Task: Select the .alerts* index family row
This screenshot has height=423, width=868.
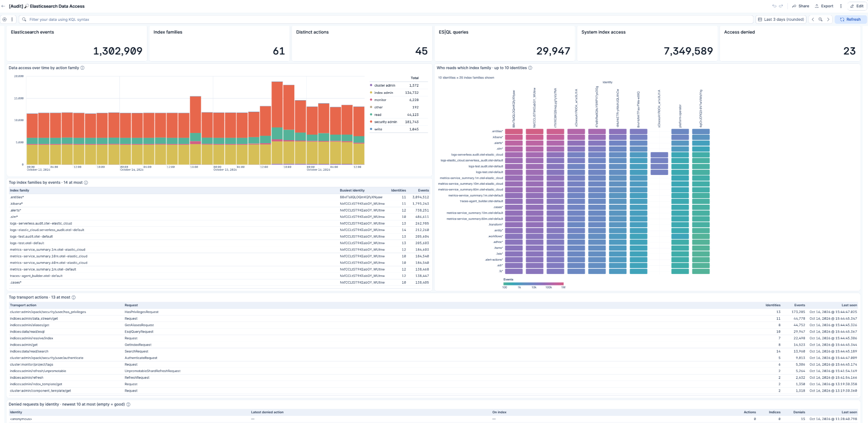Action: (220, 210)
